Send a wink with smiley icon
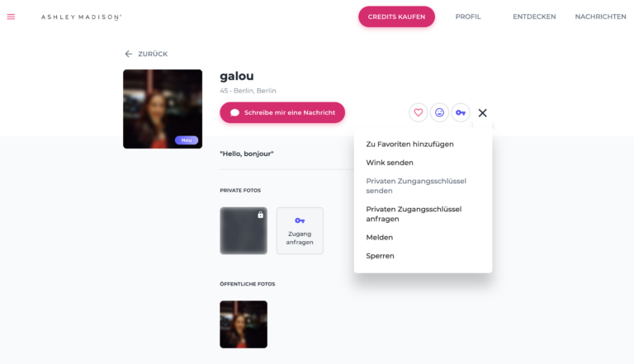Screen dimensions: 634x364 click(x=439, y=112)
